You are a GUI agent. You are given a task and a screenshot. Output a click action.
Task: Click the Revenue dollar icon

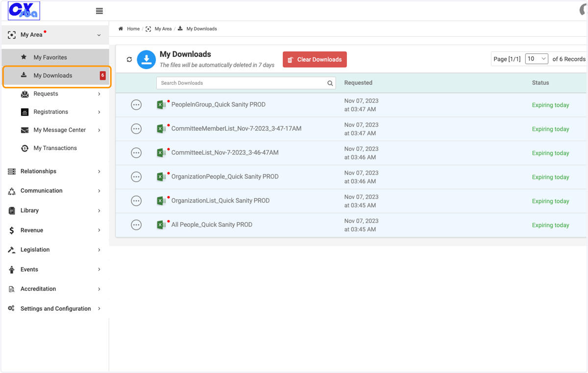[12, 230]
